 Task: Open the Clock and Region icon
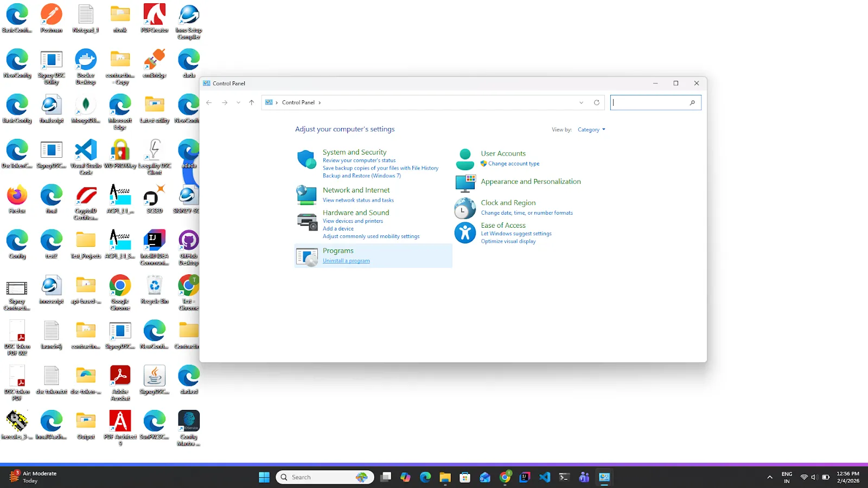click(465, 208)
